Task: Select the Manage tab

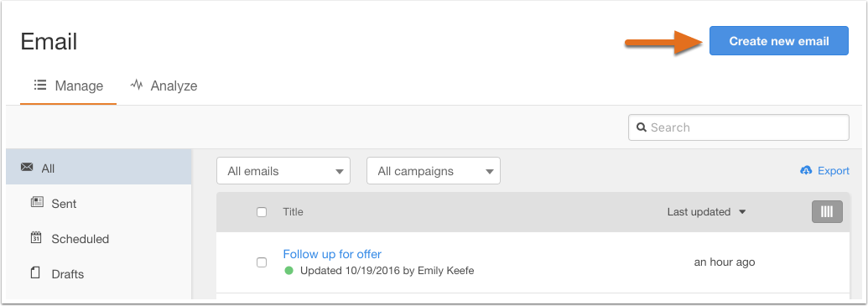Action: pyautogui.click(x=68, y=86)
